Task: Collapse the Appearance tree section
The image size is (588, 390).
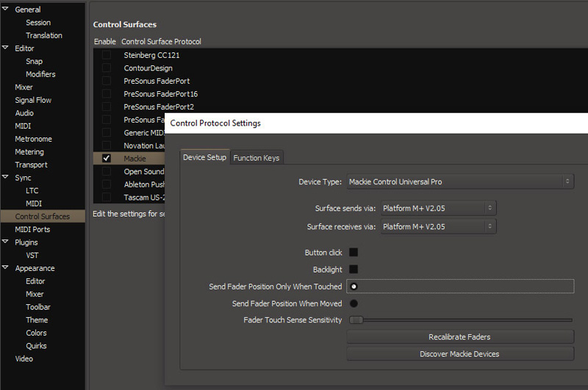Action: point(6,268)
